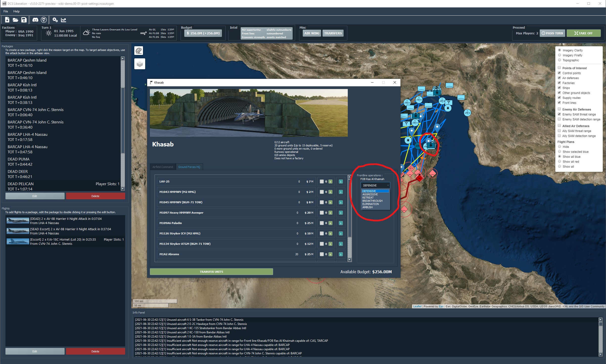The width and height of the screenshot is (606, 364).
Task: Click the Discord toolbar icon
Action: (35, 20)
